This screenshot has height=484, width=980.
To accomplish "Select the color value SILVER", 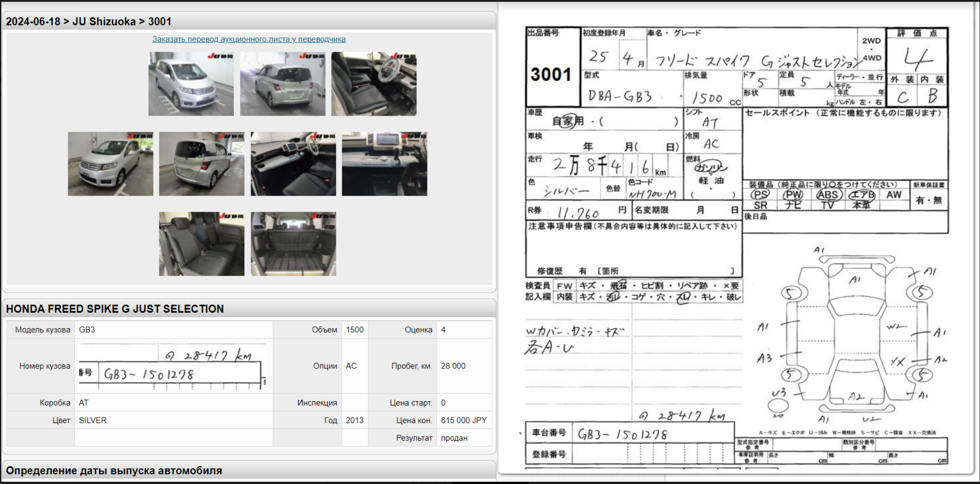I will point(93,420).
